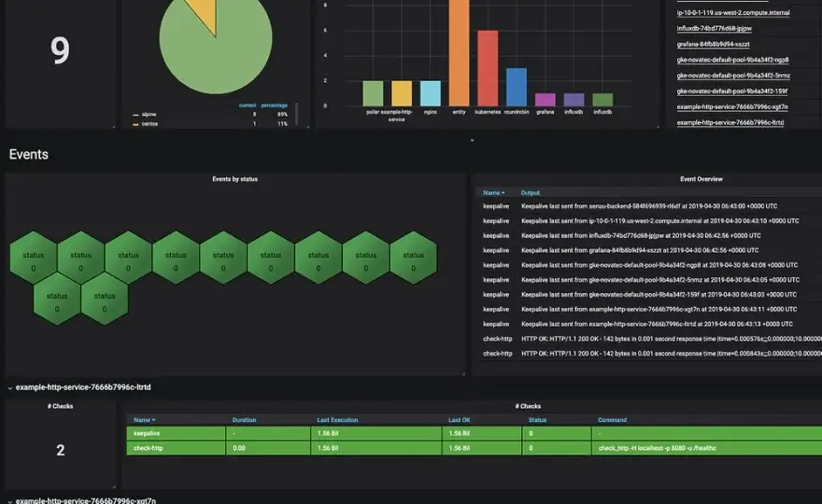This screenshot has height=504, width=822.
Task: Sort checks table by Status column
Action: point(537,420)
